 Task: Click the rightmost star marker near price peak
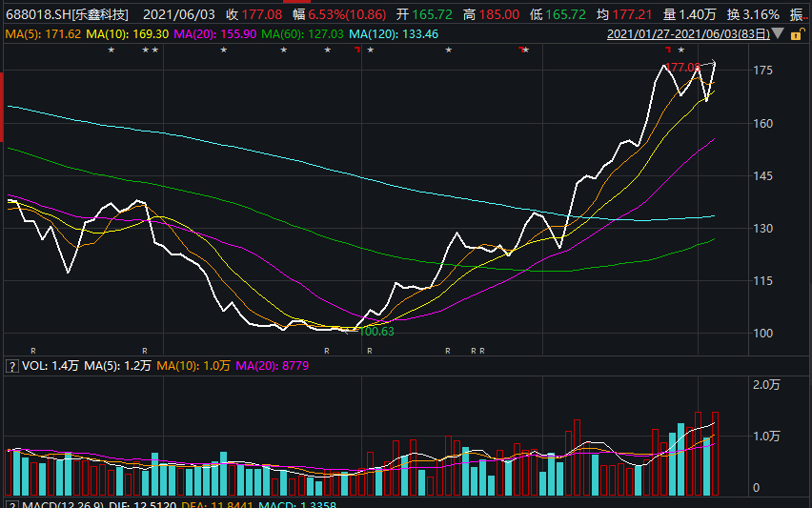point(681,51)
